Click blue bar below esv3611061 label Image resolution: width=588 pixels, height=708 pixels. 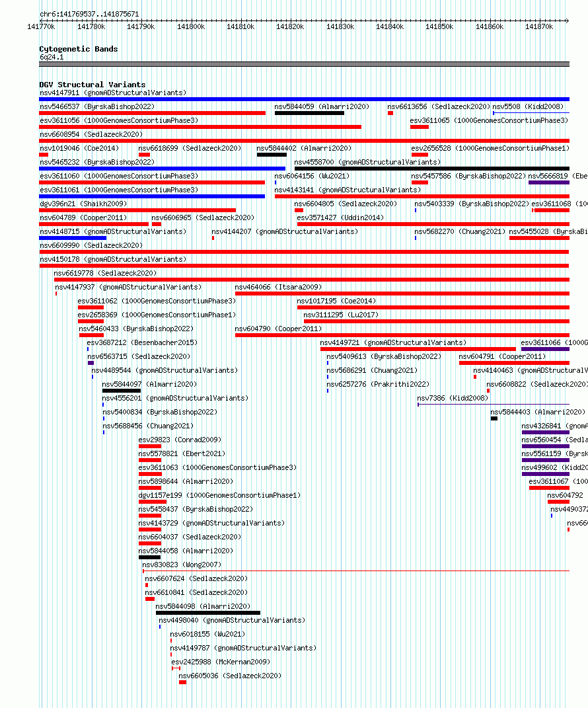(152, 196)
